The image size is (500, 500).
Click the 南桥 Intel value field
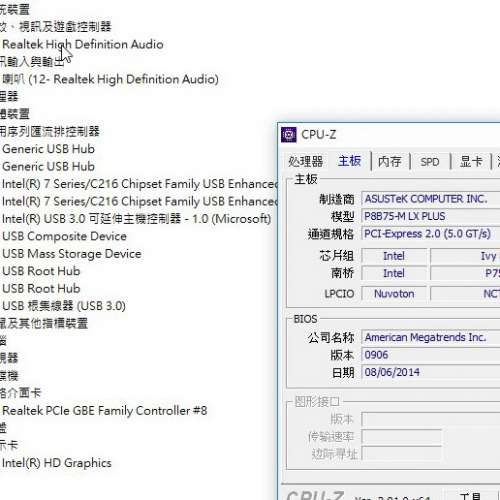coord(394,273)
